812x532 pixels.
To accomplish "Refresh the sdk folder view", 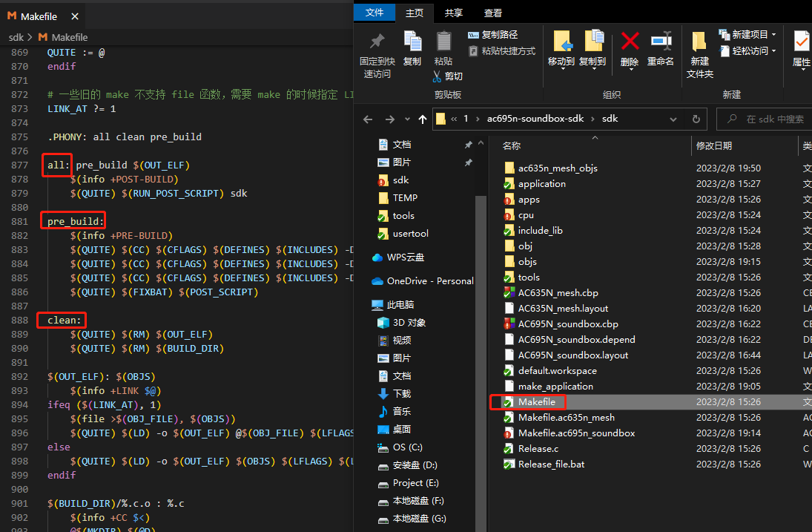I will (696, 119).
